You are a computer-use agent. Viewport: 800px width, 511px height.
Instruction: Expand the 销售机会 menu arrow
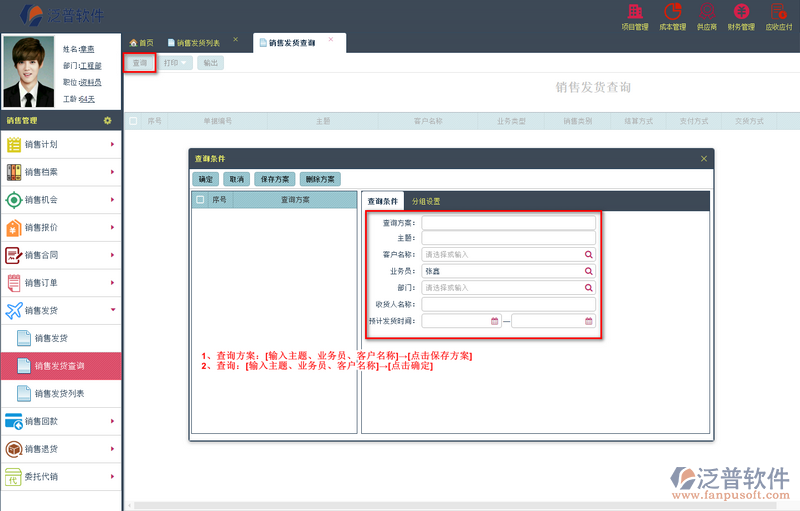[112, 199]
